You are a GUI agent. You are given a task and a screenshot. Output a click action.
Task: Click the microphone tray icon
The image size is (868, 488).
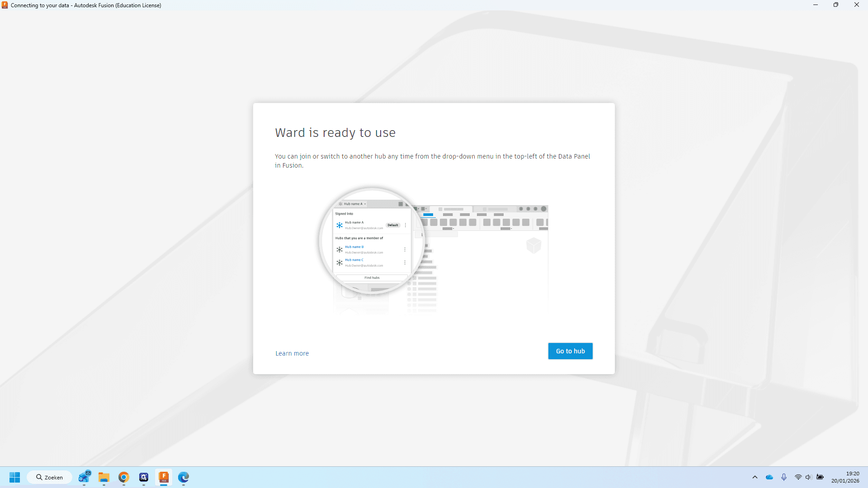[x=784, y=477]
